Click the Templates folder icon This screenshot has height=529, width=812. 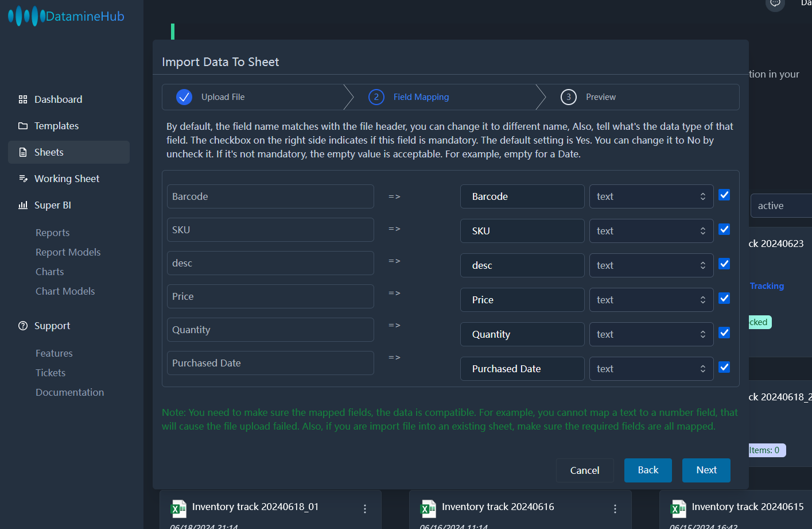[x=23, y=126]
